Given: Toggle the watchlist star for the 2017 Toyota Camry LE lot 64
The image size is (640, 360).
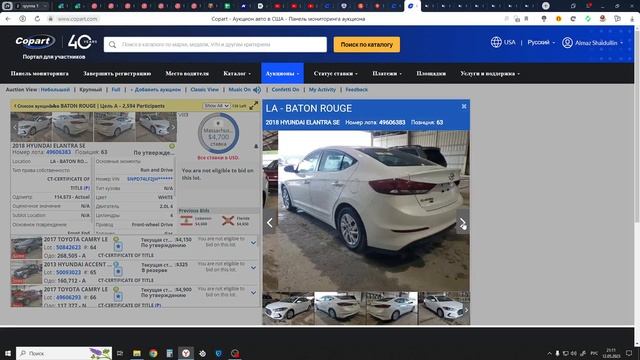Looking at the screenshot, I should [x=118, y=247].
